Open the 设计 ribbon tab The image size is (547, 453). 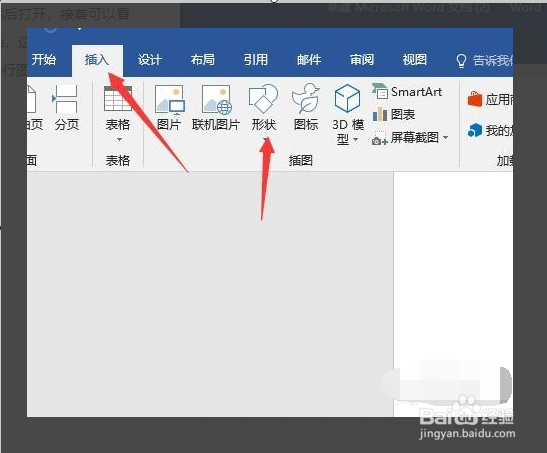tap(150, 60)
